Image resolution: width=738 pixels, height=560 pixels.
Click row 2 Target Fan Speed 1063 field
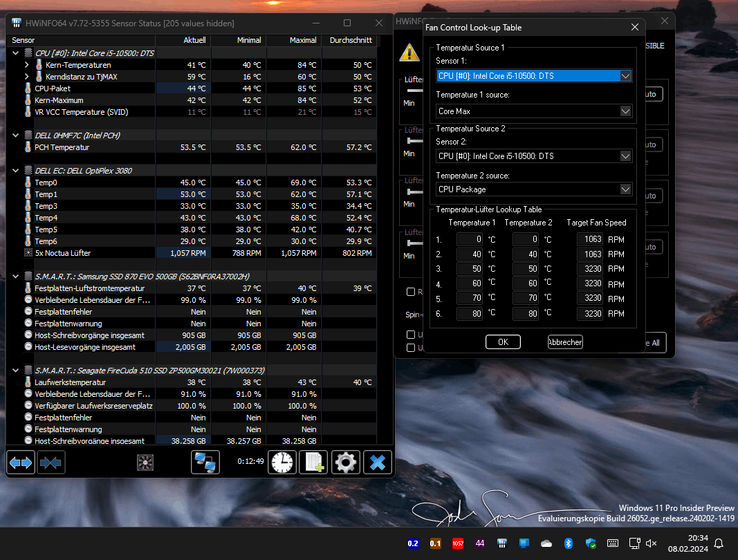(590, 254)
